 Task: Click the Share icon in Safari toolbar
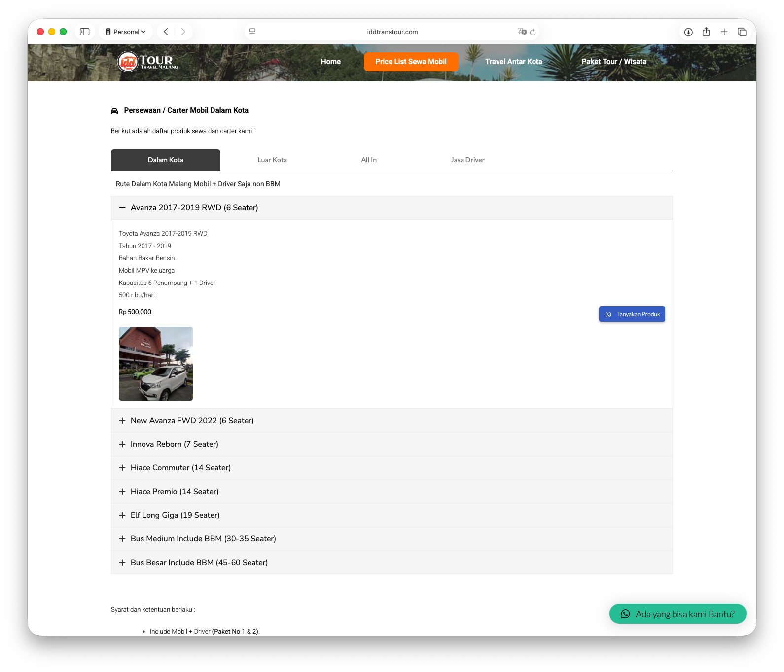tap(706, 32)
